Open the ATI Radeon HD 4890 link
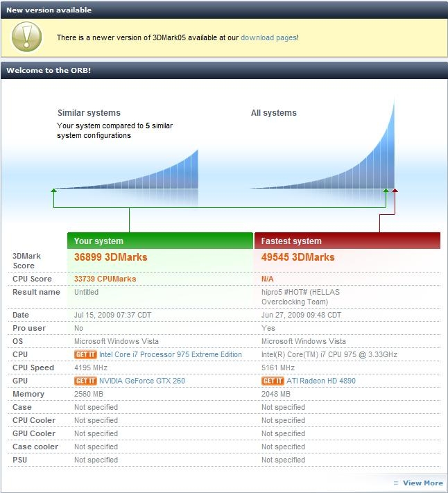 (321, 381)
